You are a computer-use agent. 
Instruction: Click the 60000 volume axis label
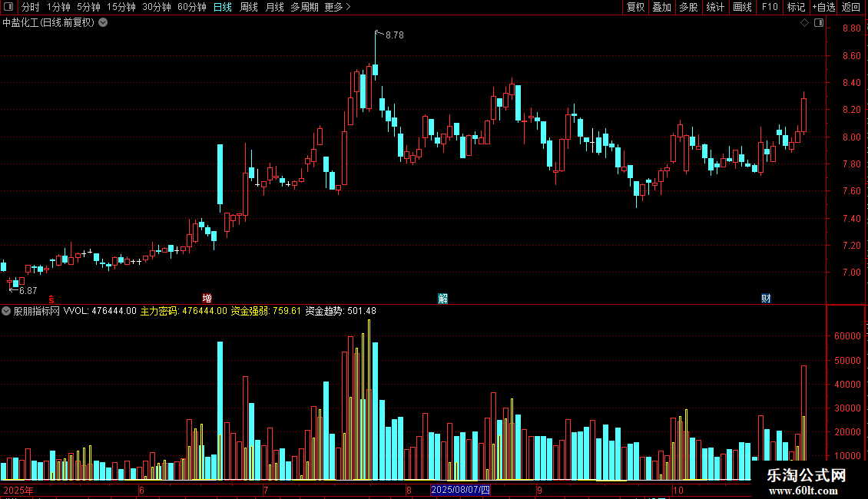click(847, 335)
